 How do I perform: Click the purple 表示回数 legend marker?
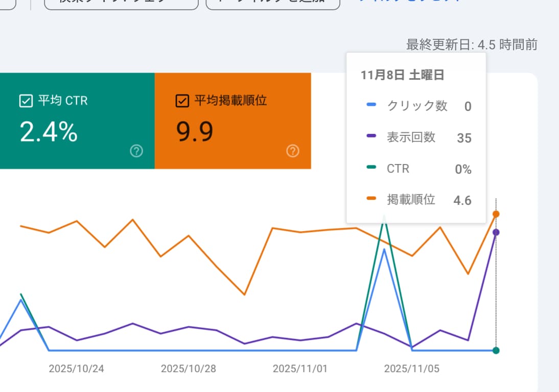(371, 135)
